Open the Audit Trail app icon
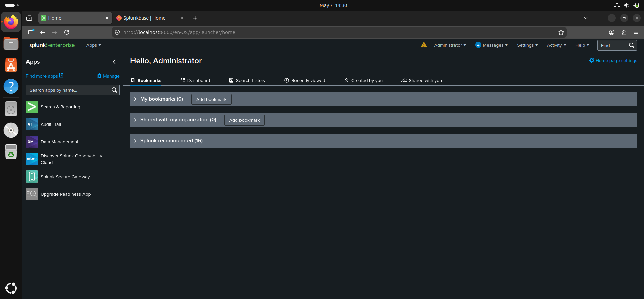Image resolution: width=644 pixels, height=299 pixels. (x=32, y=124)
